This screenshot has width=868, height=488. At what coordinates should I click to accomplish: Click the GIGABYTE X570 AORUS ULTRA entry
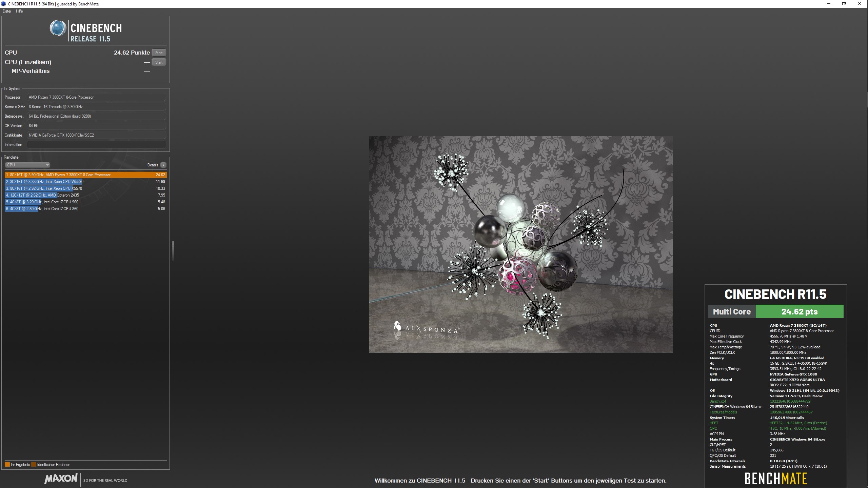[x=797, y=380]
